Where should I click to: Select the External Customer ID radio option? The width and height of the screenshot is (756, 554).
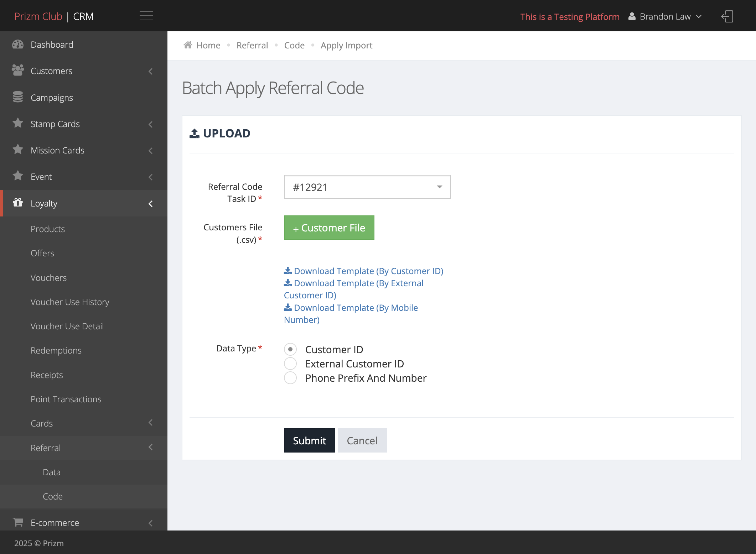pyautogui.click(x=290, y=364)
